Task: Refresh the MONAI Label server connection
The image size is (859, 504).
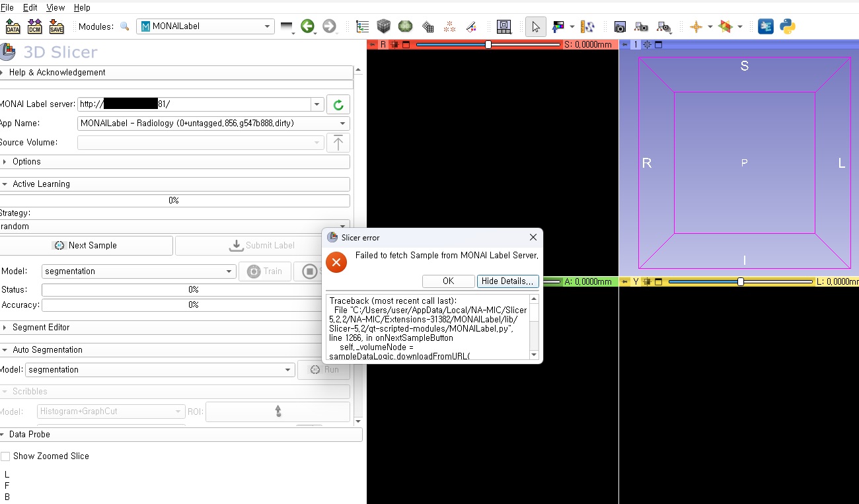Action: coord(338,104)
